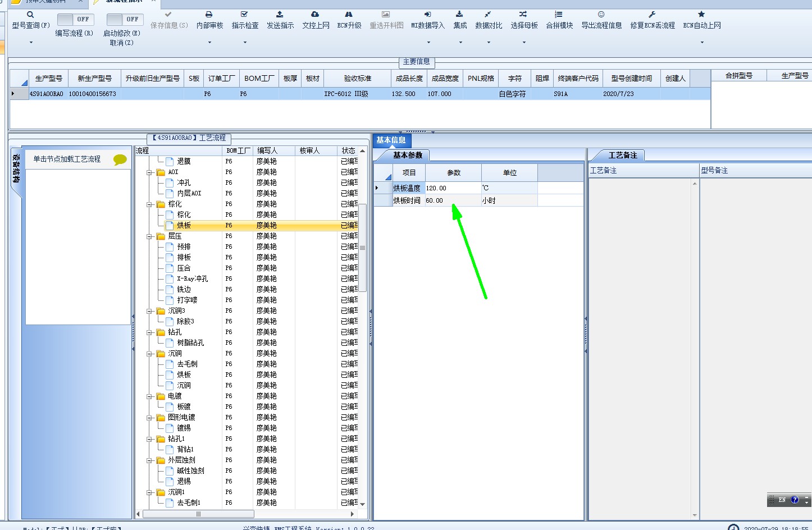Click 单击节点加载工艺流程 label

(x=67, y=159)
